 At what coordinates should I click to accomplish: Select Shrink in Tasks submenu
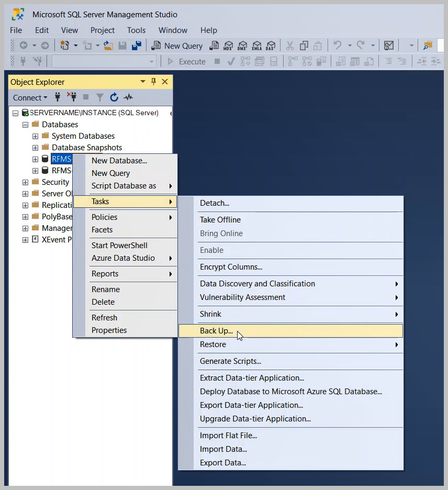click(x=290, y=314)
